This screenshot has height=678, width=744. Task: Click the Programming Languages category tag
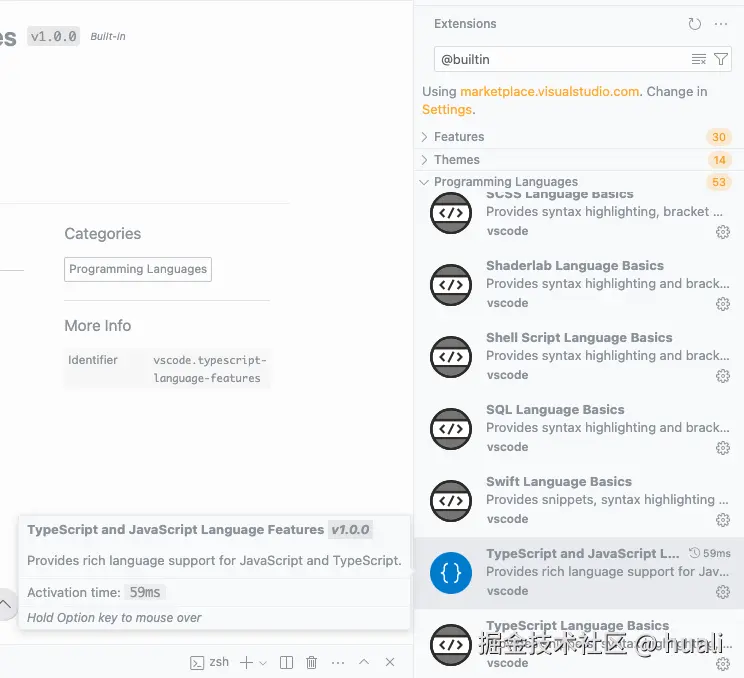tap(138, 269)
